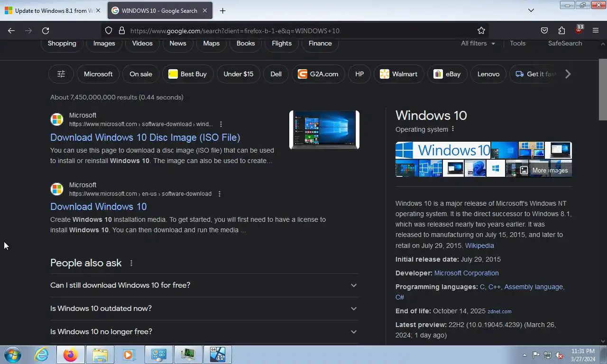The height and width of the screenshot is (364, 607).
Task: Expand 'Is Windows 10 no longer free?' question
Action: point(204,332)
